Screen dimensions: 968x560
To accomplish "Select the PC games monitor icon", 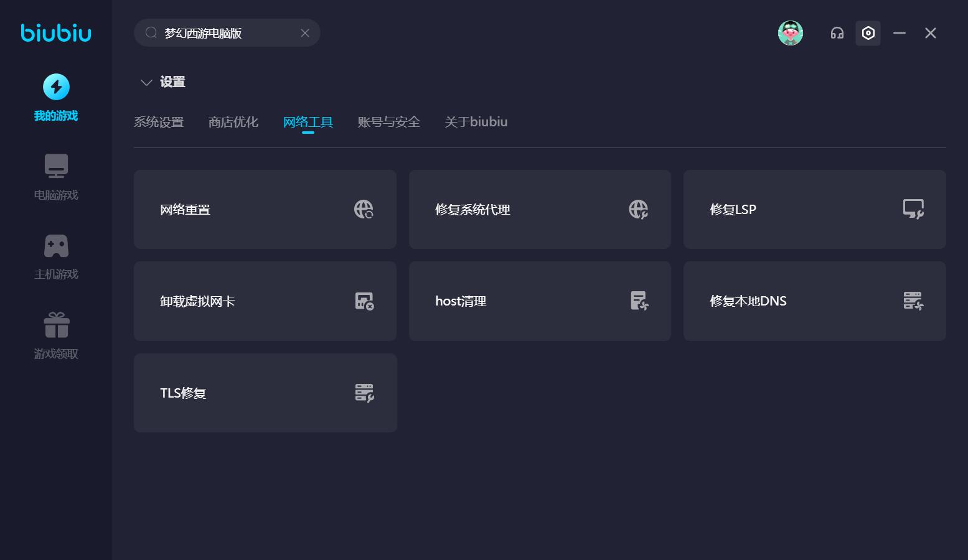I will coord(56,166).
